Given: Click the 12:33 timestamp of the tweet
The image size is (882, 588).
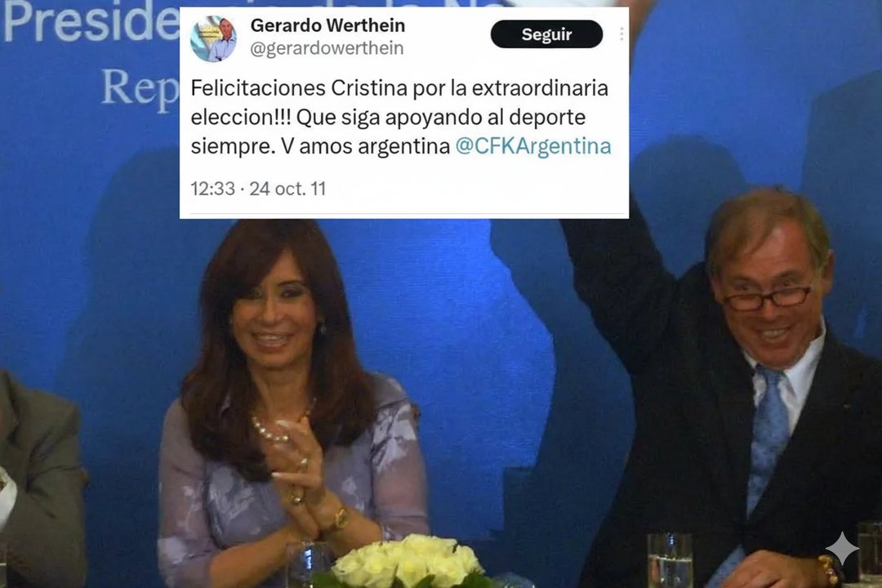Looking at the screenshot, I should click(x=212, y=189).
